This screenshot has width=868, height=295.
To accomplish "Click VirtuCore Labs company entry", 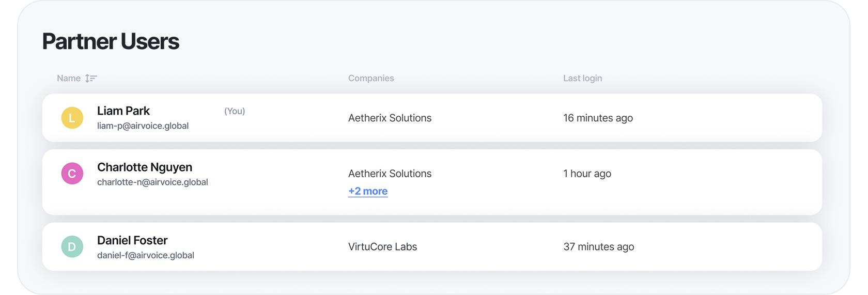I will [382, 247].
